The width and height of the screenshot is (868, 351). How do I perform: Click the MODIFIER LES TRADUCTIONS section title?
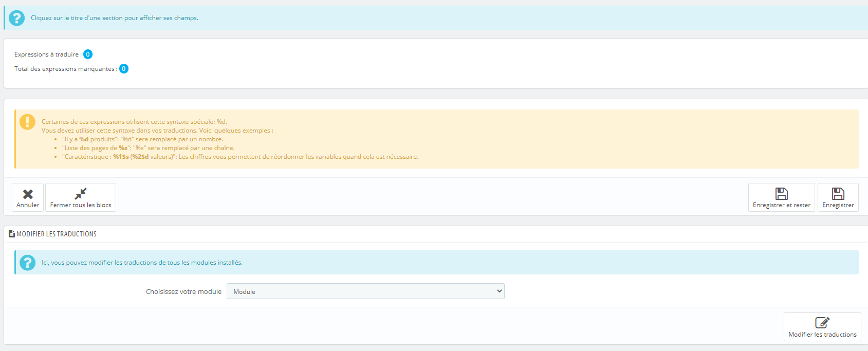tap(57, 234)
